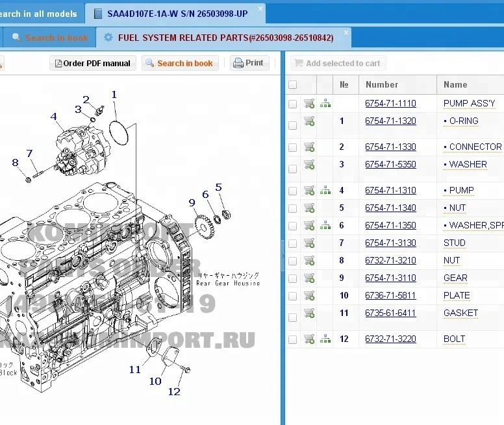This screenshot has height=425, width=504.
Task: Click Add selected to cart button
Action: point(338,63)
